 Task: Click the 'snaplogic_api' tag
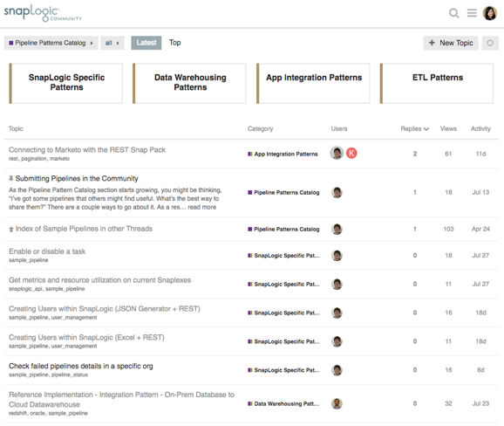click(x=25, y=289)
